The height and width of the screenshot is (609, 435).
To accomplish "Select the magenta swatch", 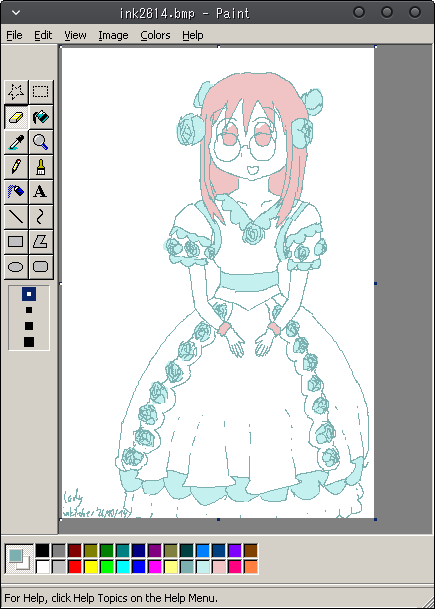I will [x=155, y=567].
